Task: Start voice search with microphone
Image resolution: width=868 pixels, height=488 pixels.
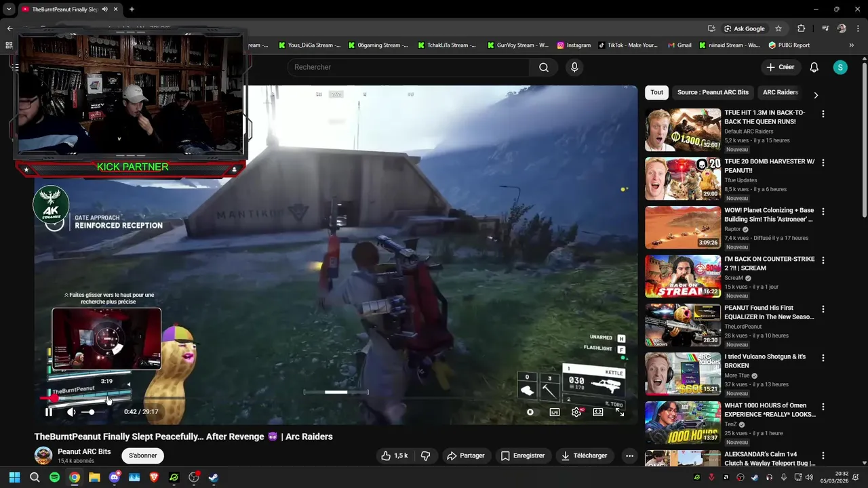Action: tap(574, 67)
